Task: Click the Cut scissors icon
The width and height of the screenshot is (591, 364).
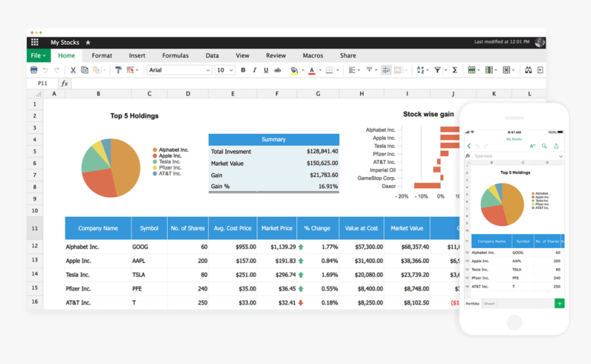Action: point(73,70)
